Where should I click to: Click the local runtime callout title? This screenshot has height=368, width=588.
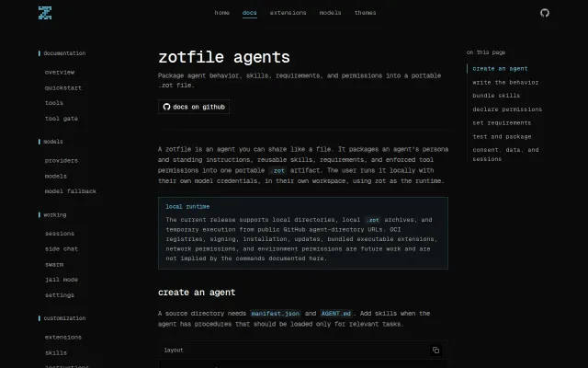pyautogui.click(x=187, y=206)
